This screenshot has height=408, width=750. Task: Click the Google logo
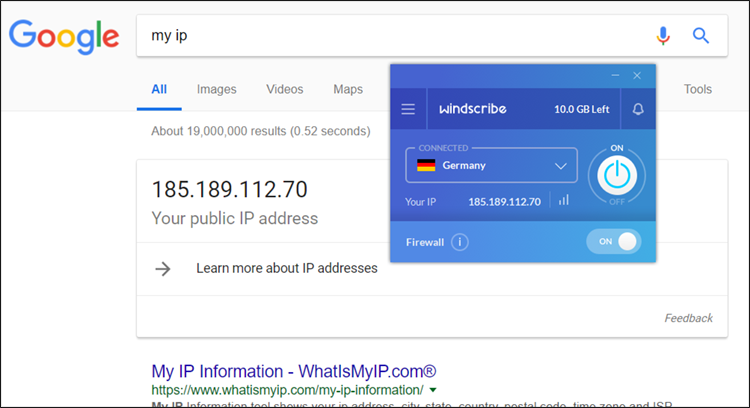coord(64,37)
